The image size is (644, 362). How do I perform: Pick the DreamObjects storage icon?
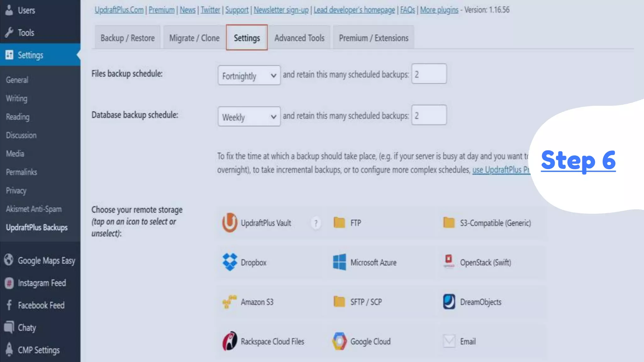pos(449,302)
